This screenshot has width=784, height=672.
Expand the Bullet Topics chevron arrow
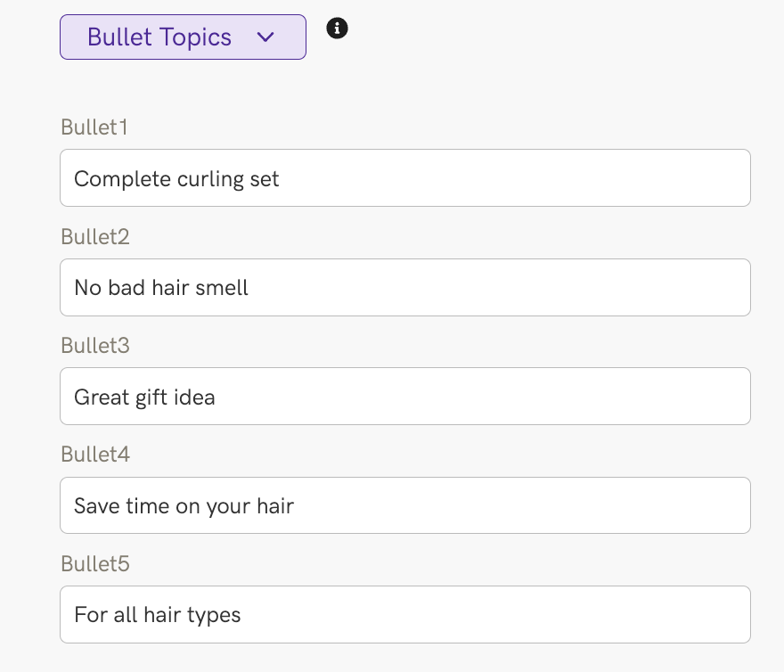[265, 37]
